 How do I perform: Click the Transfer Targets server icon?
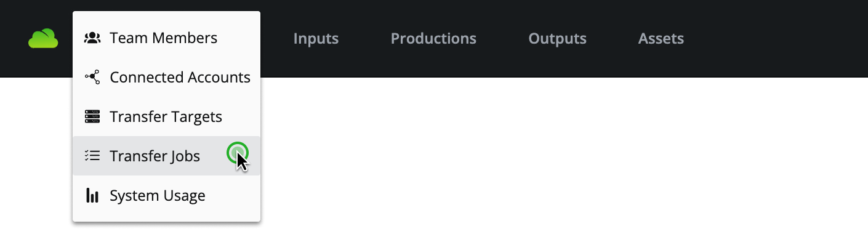pyautogui.click(x=92, y=116)
